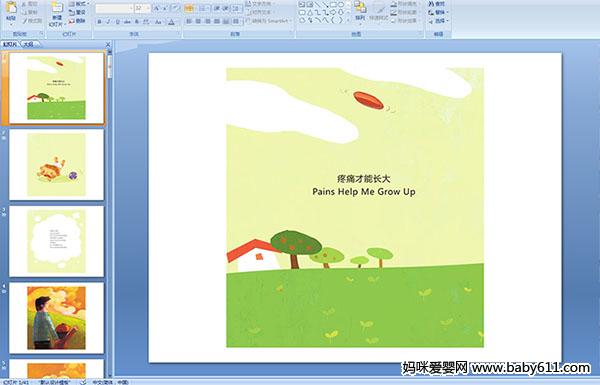
Task: Toggle Bold formatting
Action: click(99, 22)
